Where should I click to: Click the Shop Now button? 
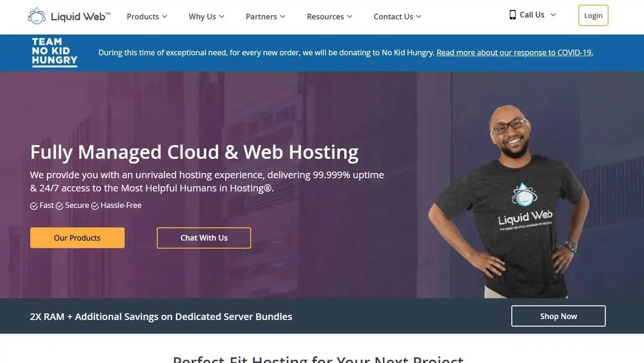pos(559,316)
